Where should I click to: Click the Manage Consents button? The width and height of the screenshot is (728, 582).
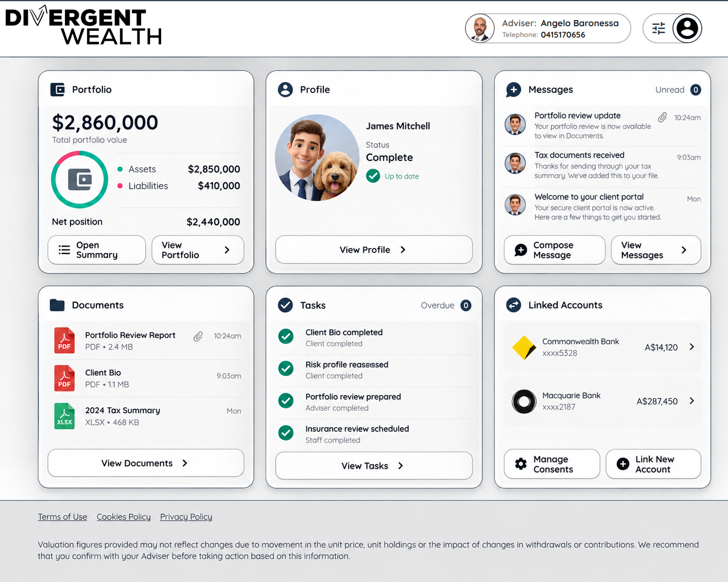click(x=552, y=464)
